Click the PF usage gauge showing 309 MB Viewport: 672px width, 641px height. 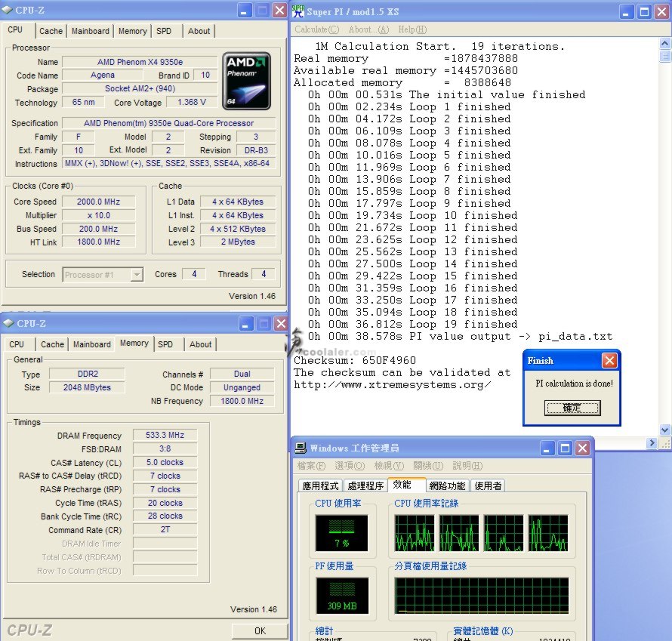342,596
